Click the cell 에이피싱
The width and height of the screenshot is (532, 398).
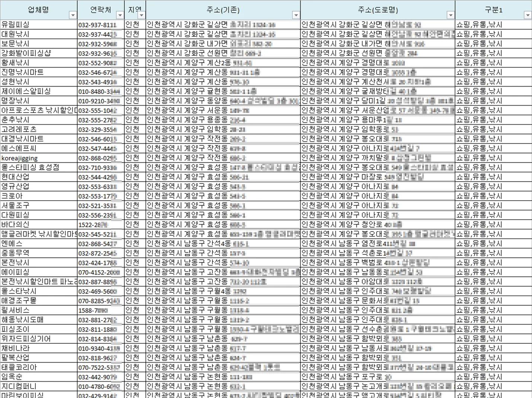point(39,272)
